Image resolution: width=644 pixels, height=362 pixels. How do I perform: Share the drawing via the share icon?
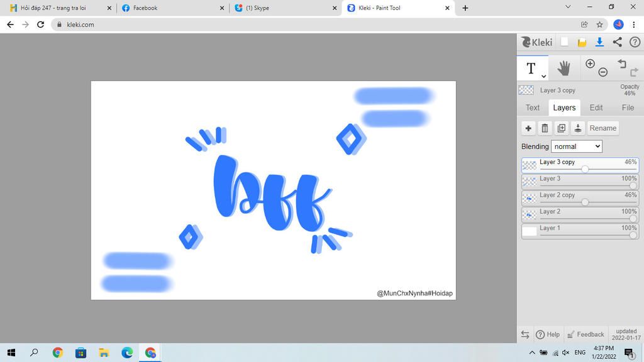coord(618,42)
